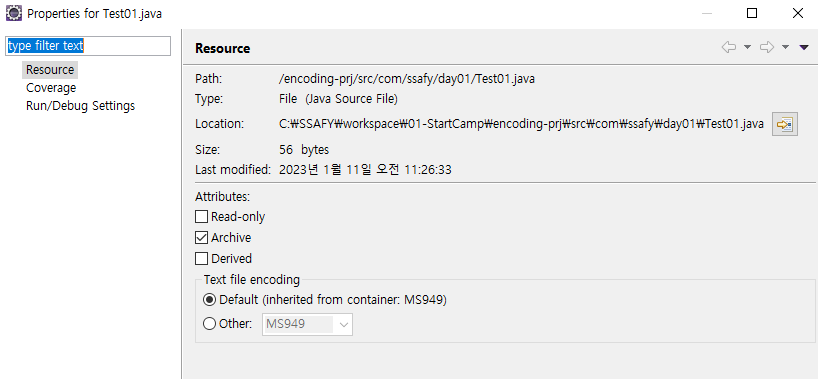Click the type filter text field
This screenshot has width=818, height=379.
tap(88, 46)
